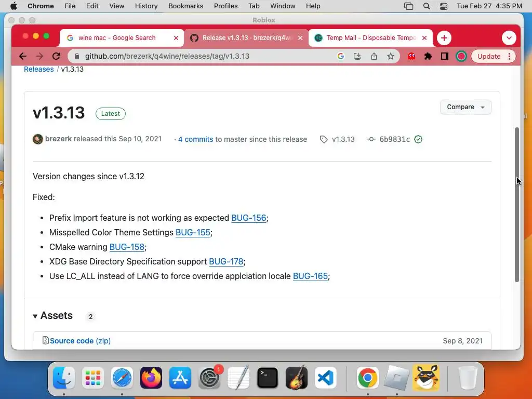The image size is (532, 399).
Task: Open the App Store from the Dock
Action: (180, 378)
